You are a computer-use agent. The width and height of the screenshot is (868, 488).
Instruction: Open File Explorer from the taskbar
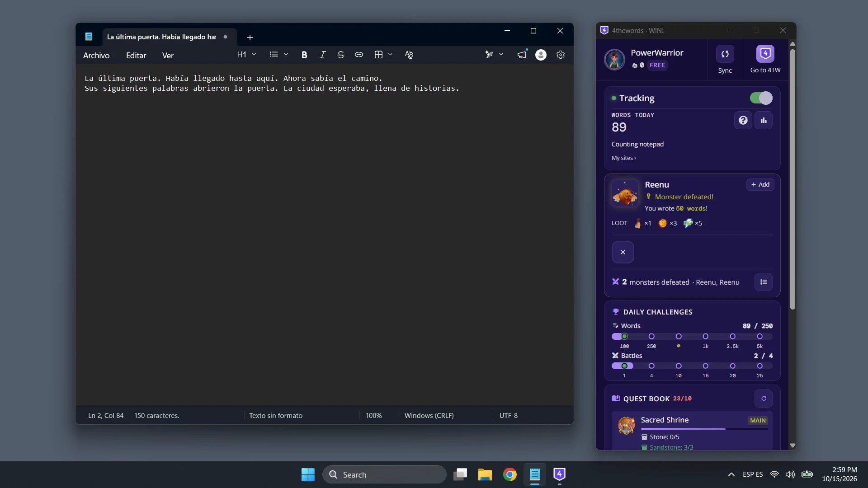(x=485, y=474)
